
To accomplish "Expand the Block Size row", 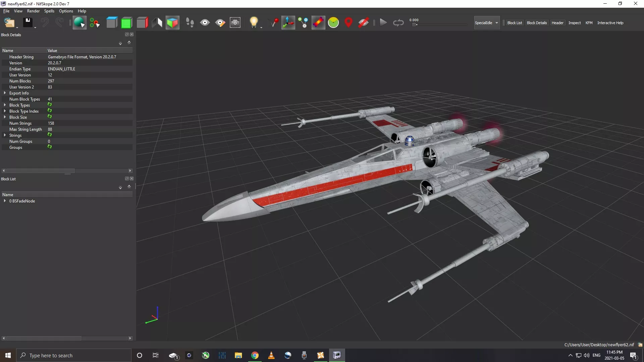I will 5,117.
